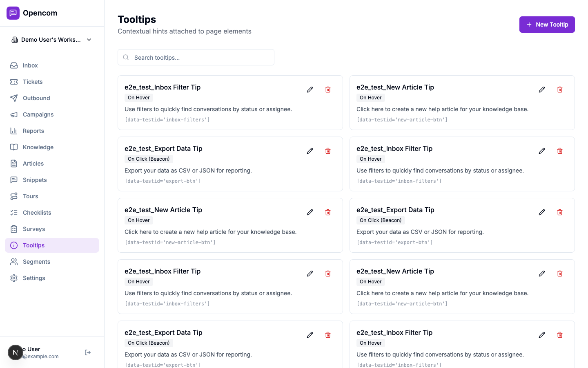Select the Outbound icon in sidebar
Screen dimensions: 588x368
13,98
